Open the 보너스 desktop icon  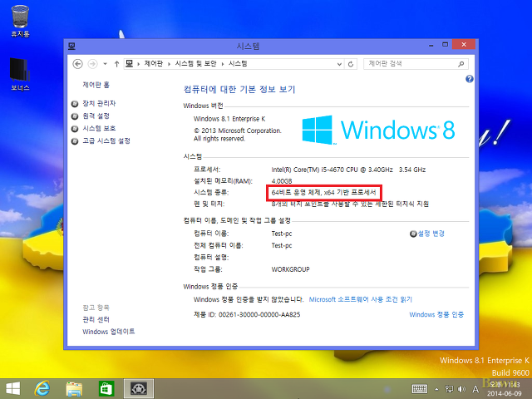click(x=20, y=74)
